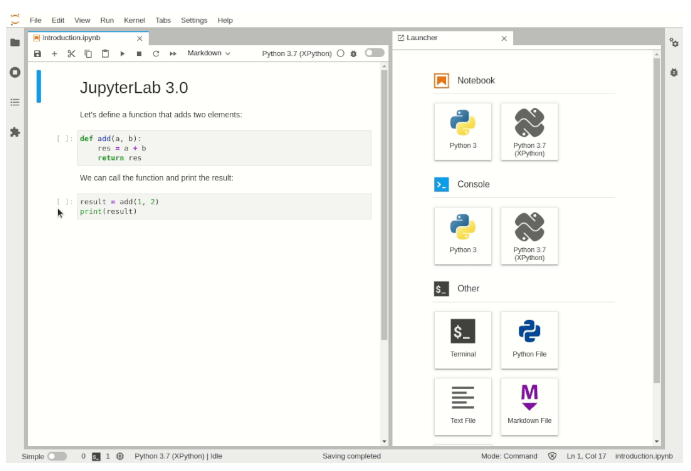
Task: Toggle the switch in notebook toolbar
Action: click(x=374, y=53)
